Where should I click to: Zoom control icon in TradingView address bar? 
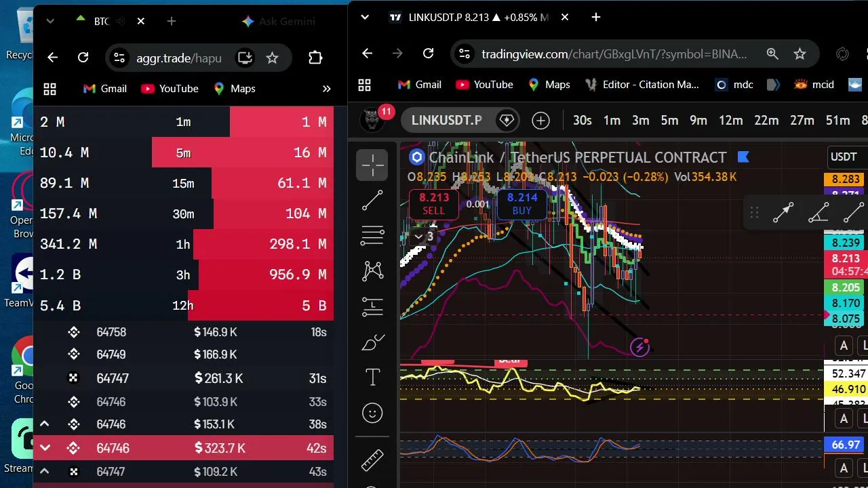[772, 54]
